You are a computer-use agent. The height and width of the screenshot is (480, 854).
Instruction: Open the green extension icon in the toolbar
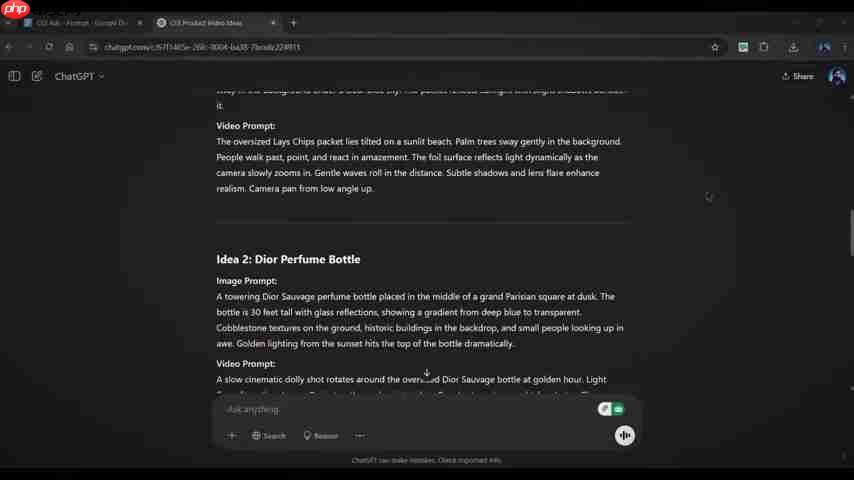click(743, 47)
